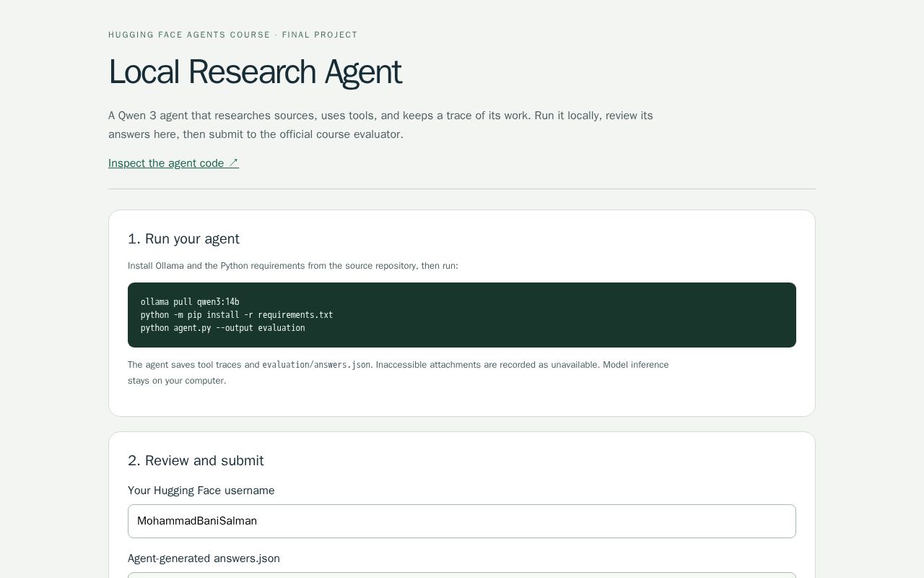Image resolution: width=924 pixels, height=578 pixels.
Task: Click the "Install Ollama and the Python requirements" instruction
Action: click(x=293, y=266)
